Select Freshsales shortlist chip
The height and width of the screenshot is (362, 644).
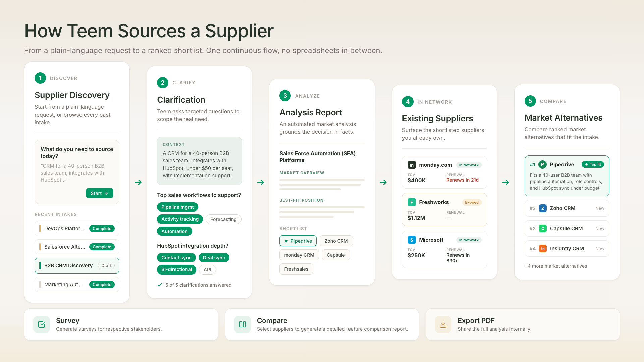[x=296, y=269]
